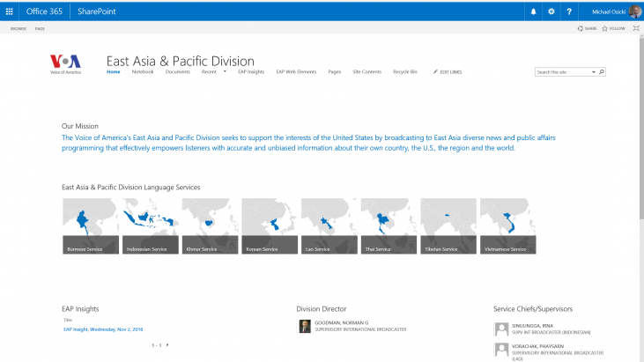The image size is (644, 362).
Task: Click the Edit Links pencil icon
Action: [x=435, y=72]
